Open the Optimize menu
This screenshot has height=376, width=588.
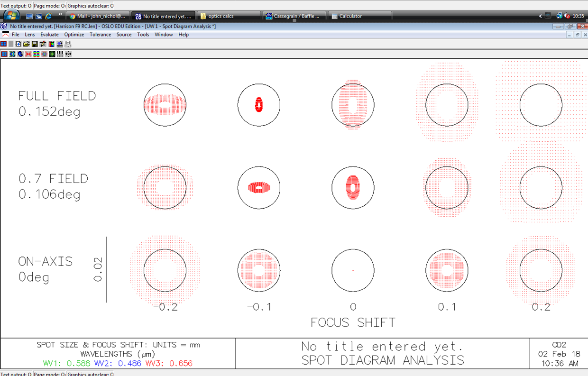point(74,35)
